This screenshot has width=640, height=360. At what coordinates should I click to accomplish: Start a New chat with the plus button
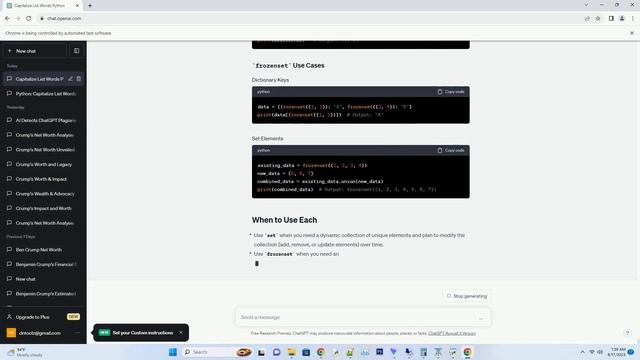click(34, 51)
